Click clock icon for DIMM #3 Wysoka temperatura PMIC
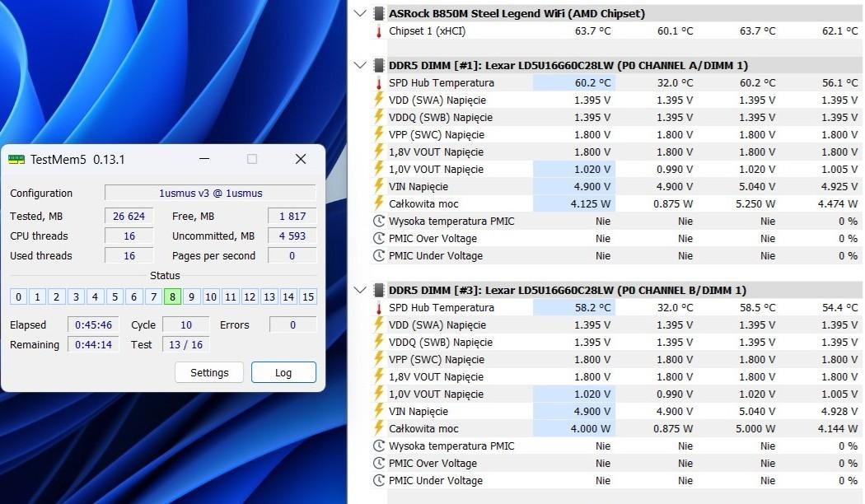 pyautogui.click(x=379, y=446)
